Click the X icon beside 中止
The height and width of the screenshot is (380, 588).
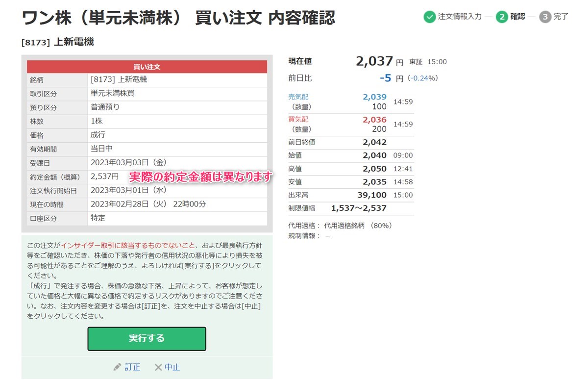158,367
